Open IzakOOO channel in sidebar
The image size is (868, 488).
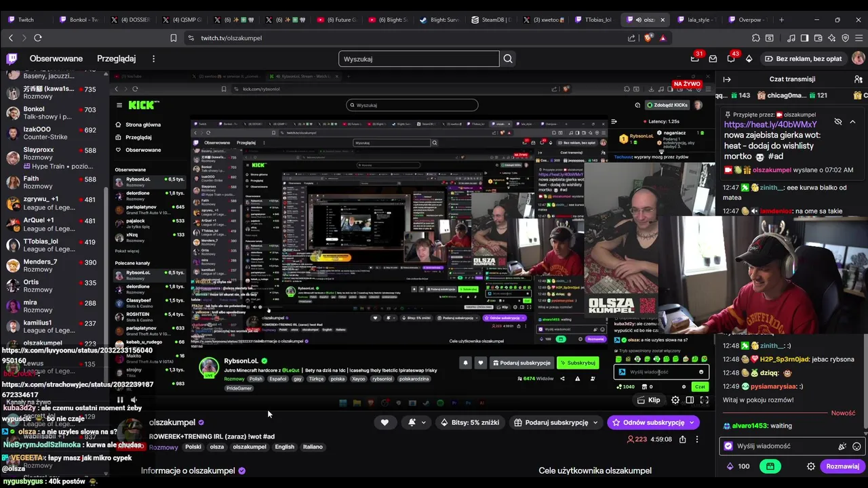pyautogui.click(x=54, y=133)
